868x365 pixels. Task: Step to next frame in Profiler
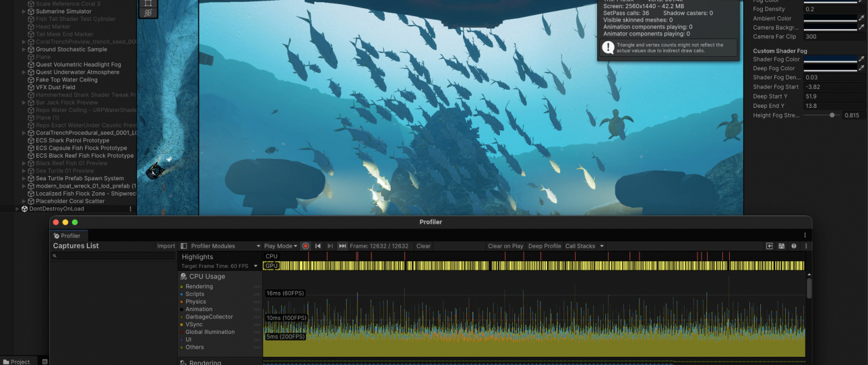330,246
